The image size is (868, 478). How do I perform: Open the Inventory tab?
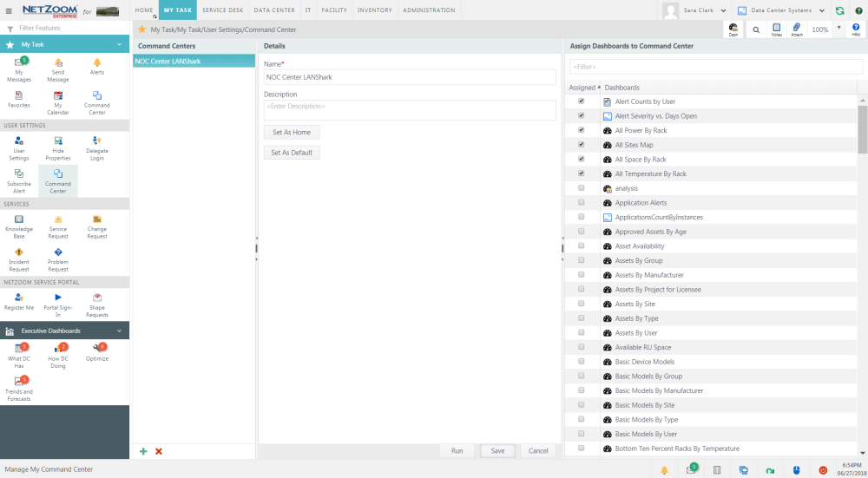(x=374, y=10)
